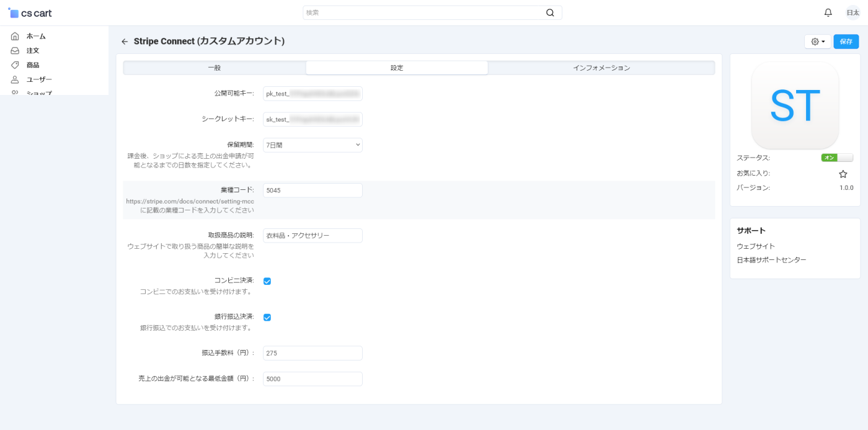The width and height of the screenshot is (868, 430).
Task: Click the search magnifier icon
Action: point(550,12)
